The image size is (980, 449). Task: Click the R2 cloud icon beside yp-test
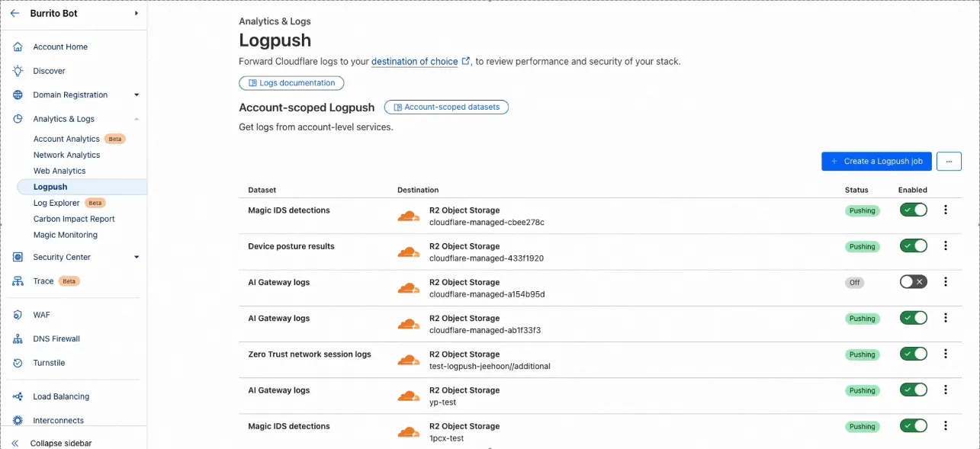coord(409,396)
